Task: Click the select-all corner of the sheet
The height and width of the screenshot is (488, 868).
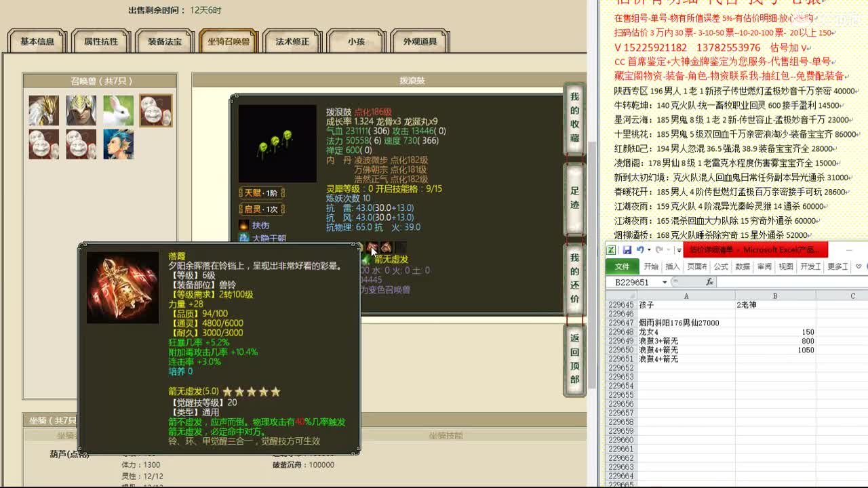Action: 621,296
